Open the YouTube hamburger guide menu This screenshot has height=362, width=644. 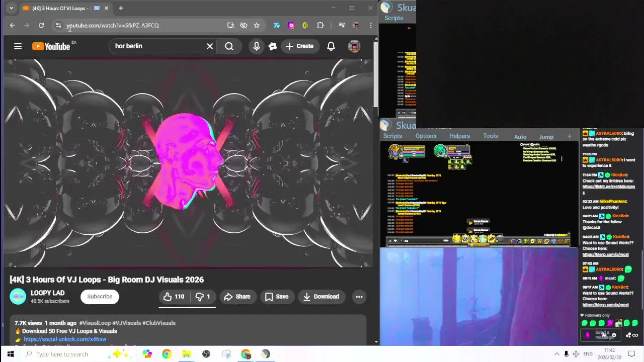click(x=18, y=46)
